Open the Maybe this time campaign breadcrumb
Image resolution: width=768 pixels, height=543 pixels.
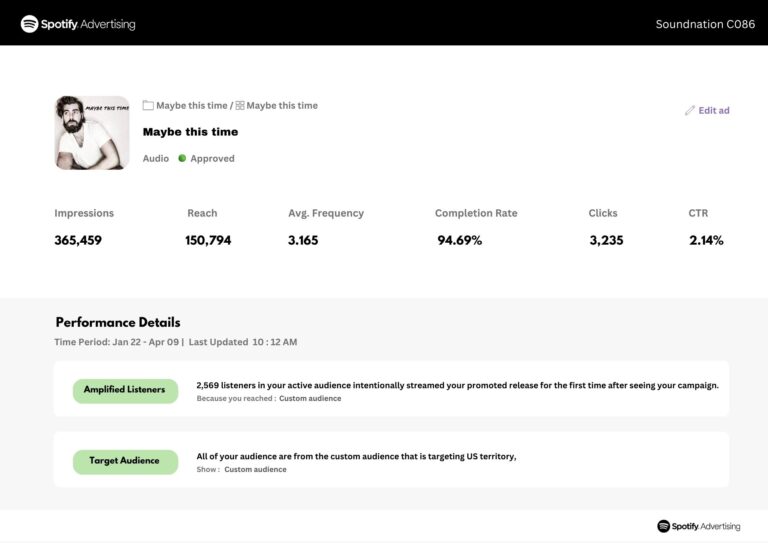pos(192,105)
